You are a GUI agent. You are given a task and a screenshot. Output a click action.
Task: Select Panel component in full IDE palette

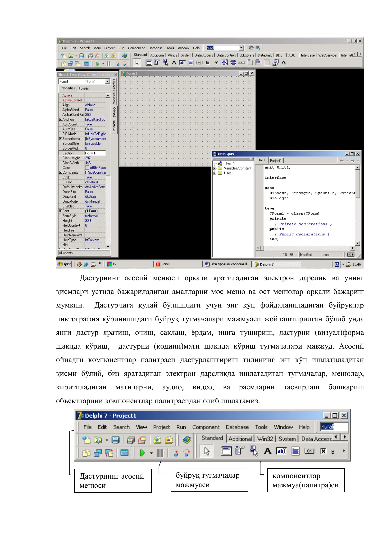pos(267,63)
